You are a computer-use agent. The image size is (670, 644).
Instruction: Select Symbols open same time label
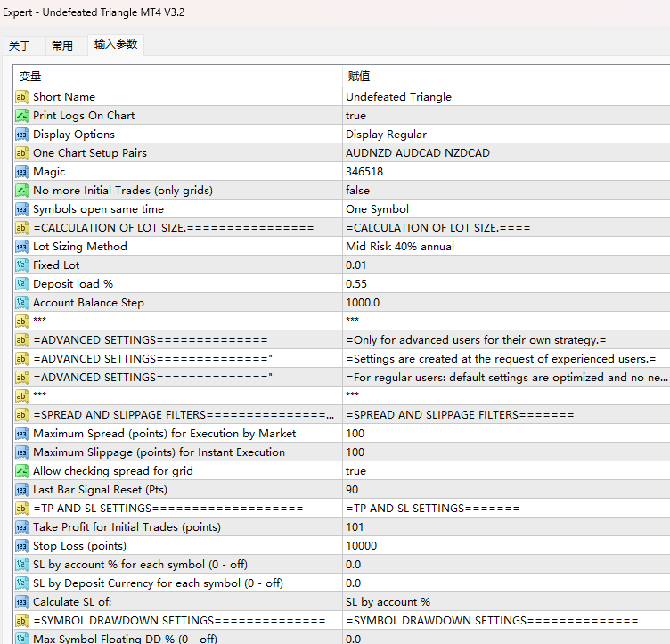(98, 209)
